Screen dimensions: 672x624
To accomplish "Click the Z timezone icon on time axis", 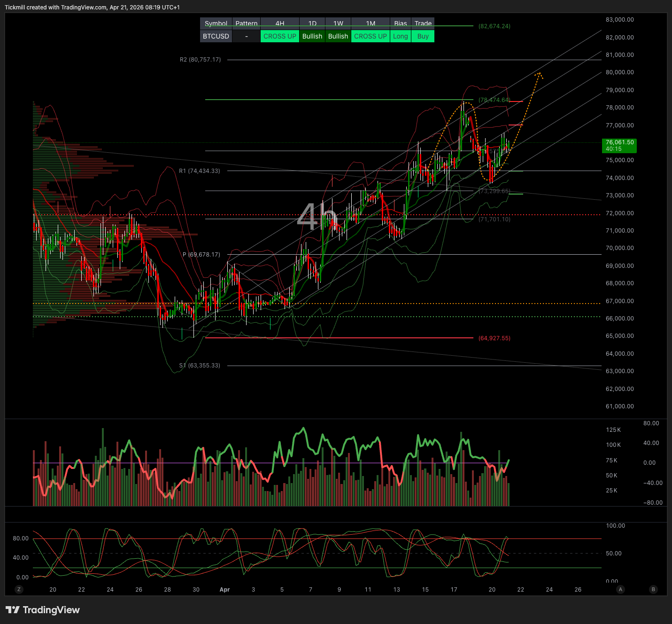I will click(x=19, y=589).
